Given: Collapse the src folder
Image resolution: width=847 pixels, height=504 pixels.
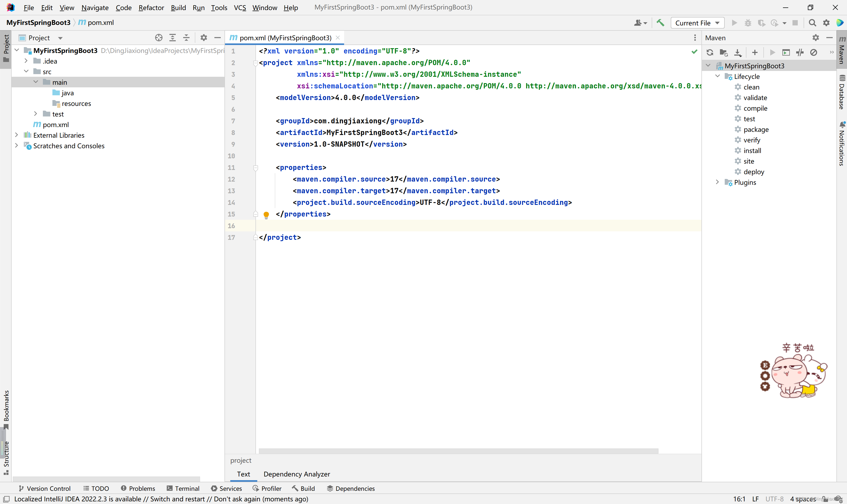Looking at the screenshot, I should [x=26, y=71].
